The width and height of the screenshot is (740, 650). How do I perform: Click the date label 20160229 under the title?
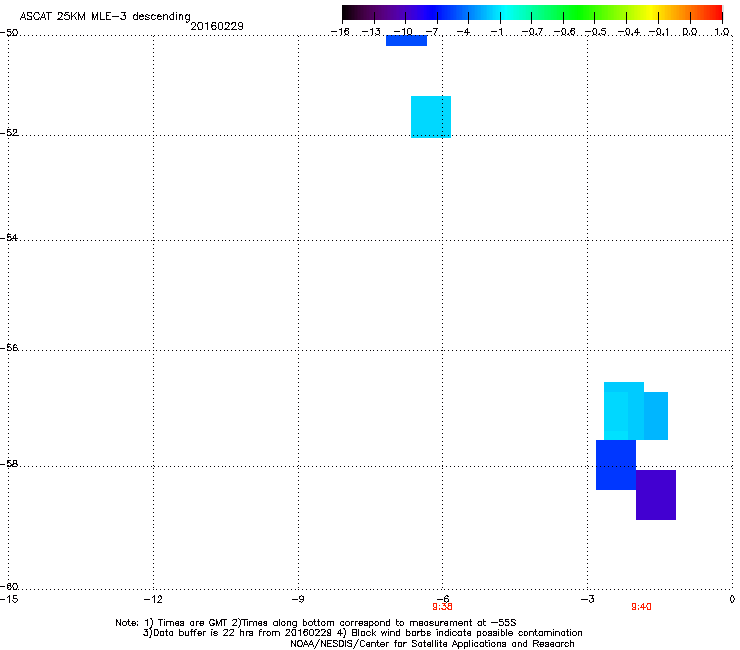217,26
